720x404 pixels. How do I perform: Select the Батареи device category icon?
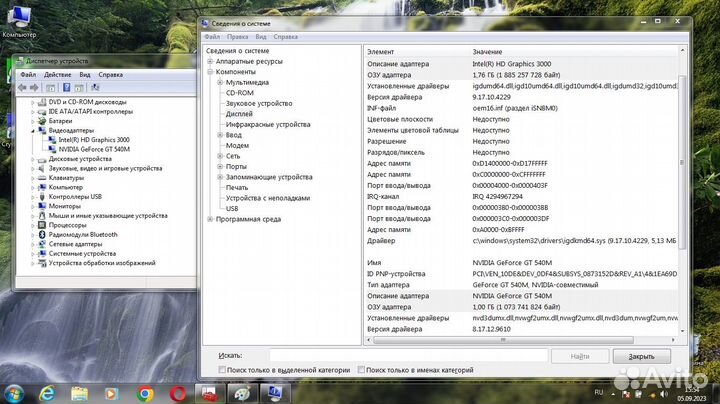pos(42,121)
